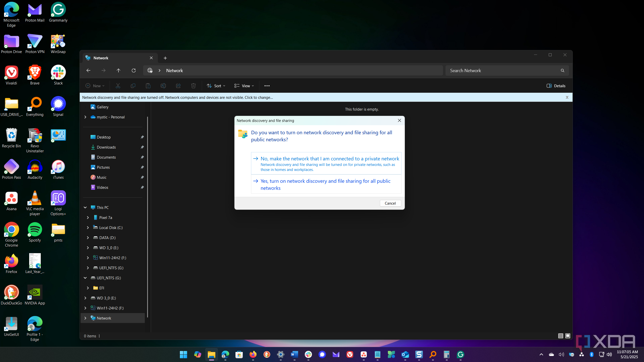Switch to large thumbnails view icon

point(568,336)
